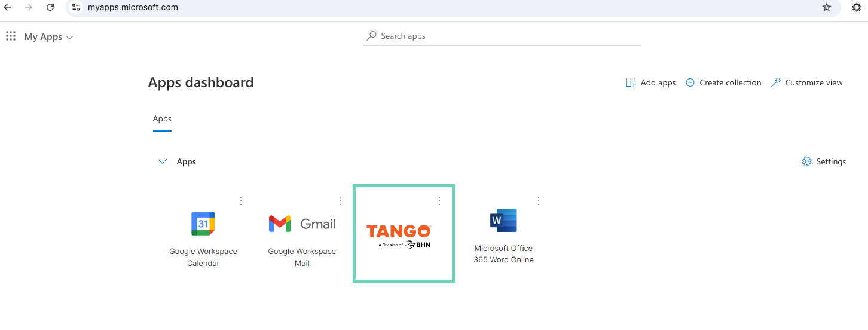Open site information icon in address bar

pyautogui.click(x=76, y=7)
